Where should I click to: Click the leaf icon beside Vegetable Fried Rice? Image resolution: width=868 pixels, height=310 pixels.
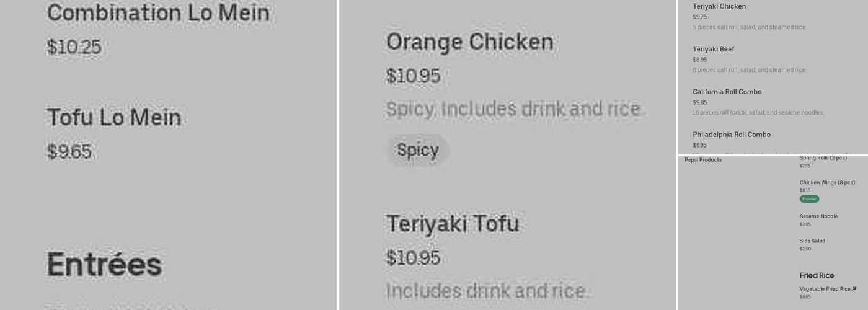(x=854, y=289)
